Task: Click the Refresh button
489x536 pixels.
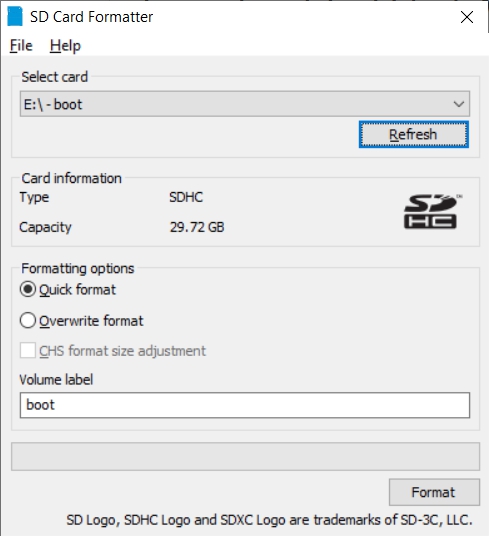Action: pyautogui.click(x=413, y=134)
